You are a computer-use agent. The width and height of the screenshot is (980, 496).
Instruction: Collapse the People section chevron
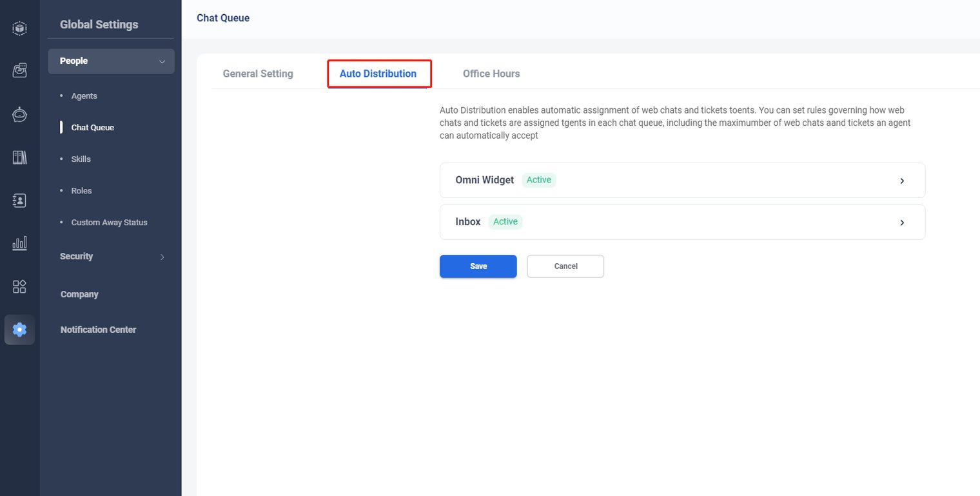tap(162, 61)
